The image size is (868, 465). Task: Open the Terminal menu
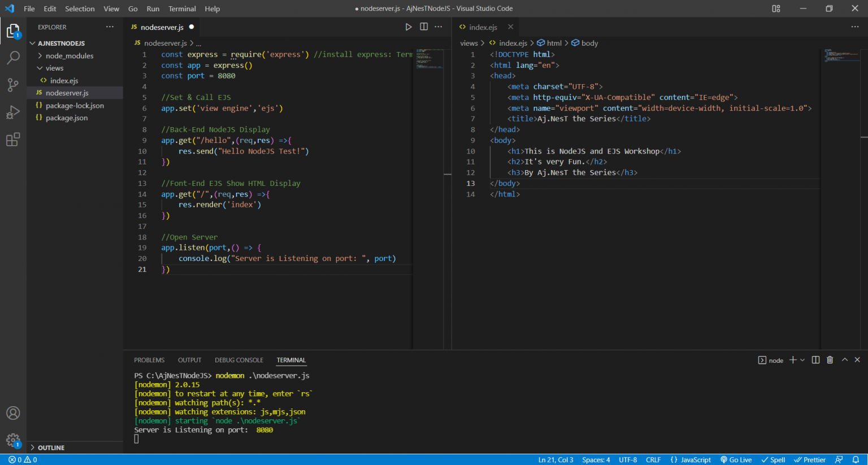[x=182, y=8]
